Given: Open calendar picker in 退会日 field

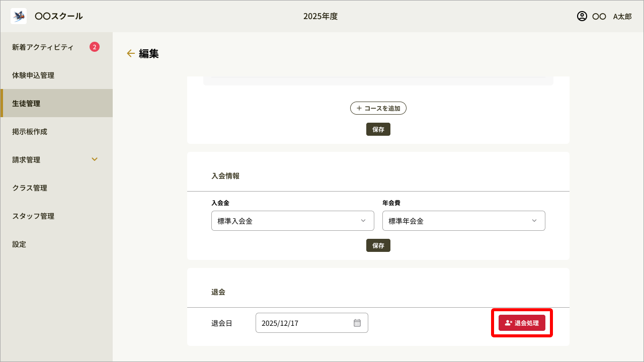Looking at the screenshot, I should coord(357,323).
